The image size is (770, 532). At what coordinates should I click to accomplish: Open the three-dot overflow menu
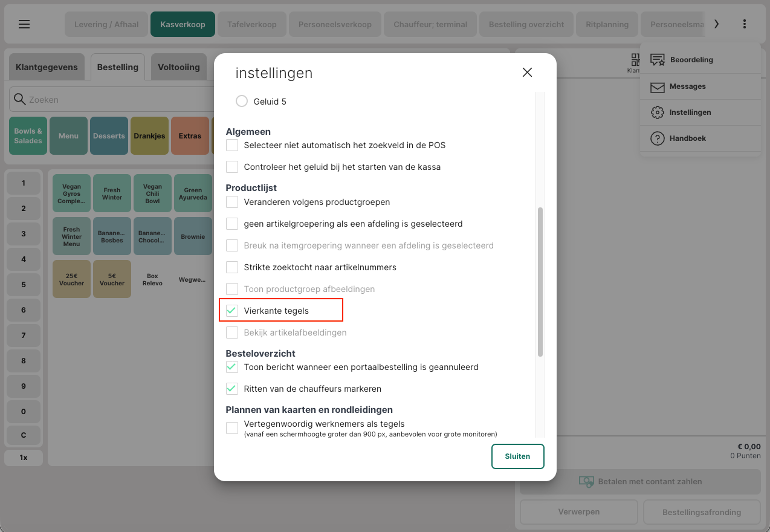tap(745, 24)
